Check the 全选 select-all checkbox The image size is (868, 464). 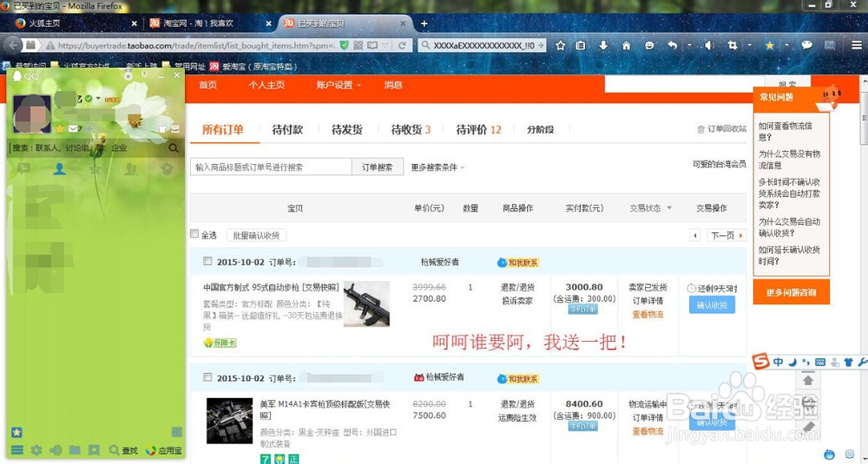(194, 234)
